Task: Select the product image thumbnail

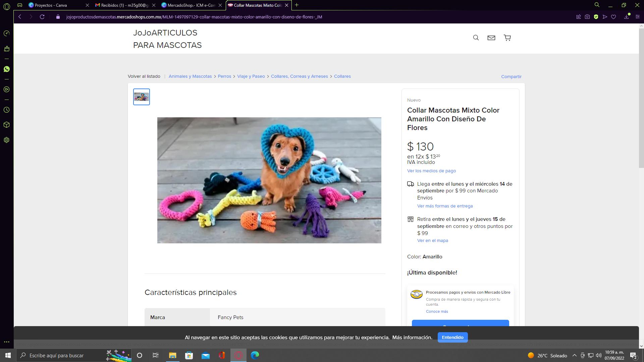Action: pyautogui.click(x=142, y=97)
